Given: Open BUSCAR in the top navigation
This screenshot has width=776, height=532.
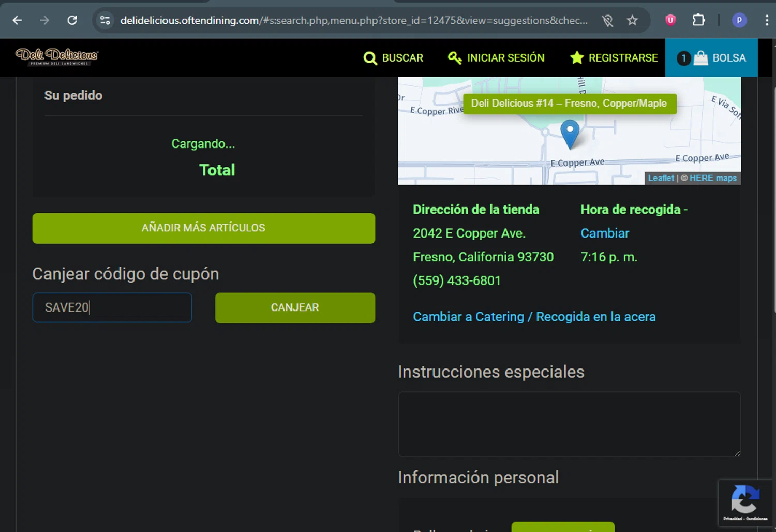Looking at the screenshot, I should pyautogui.click(x=394, y=58).
